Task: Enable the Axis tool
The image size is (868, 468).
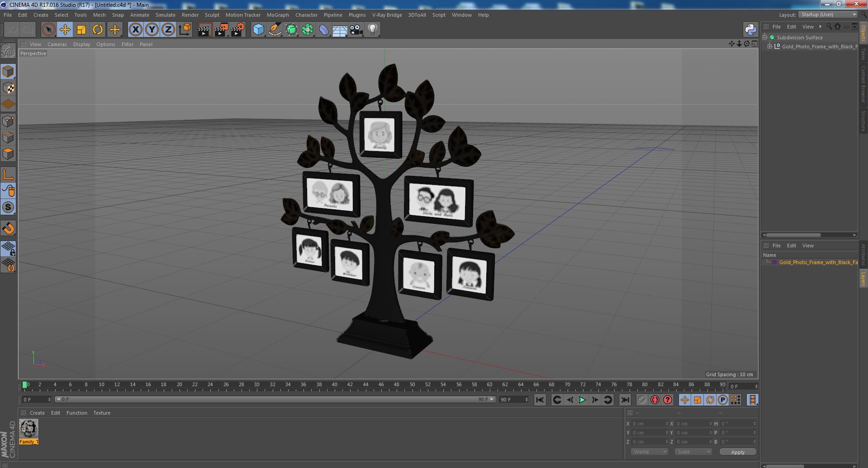Action: (x=8, y=175)
